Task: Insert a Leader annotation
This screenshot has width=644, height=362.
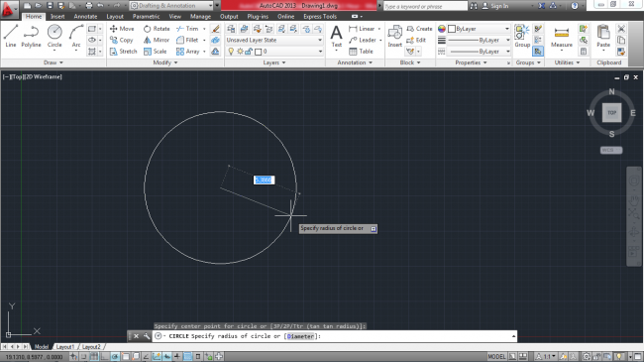Action: [x=363, y=41]
